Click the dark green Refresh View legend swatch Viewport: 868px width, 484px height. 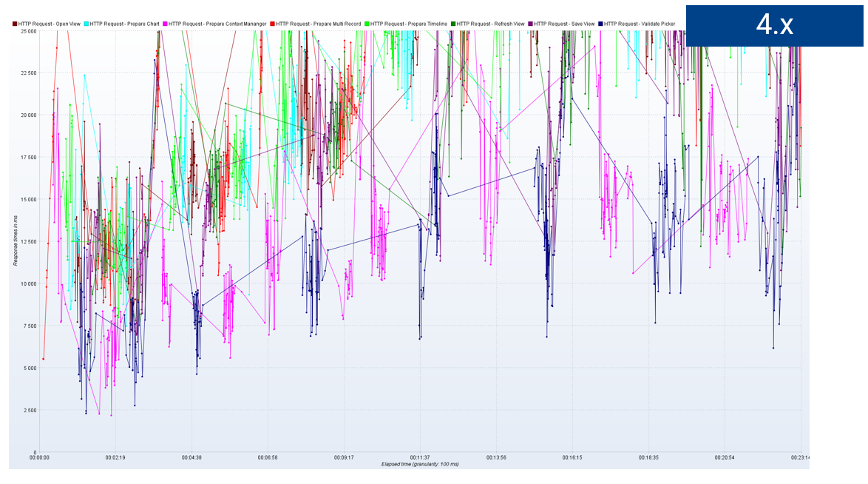pyautogui.click(x=452, y=24)
